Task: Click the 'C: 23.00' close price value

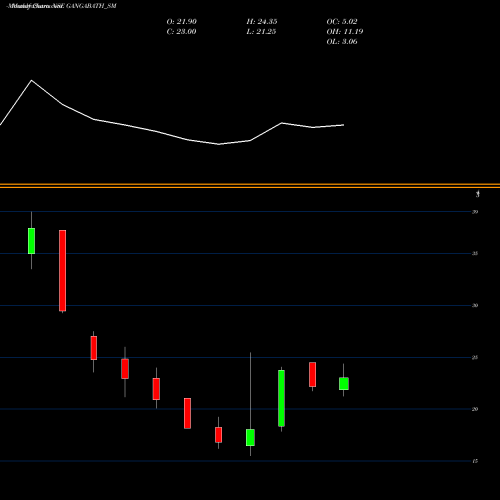Action: pos(181,31)
